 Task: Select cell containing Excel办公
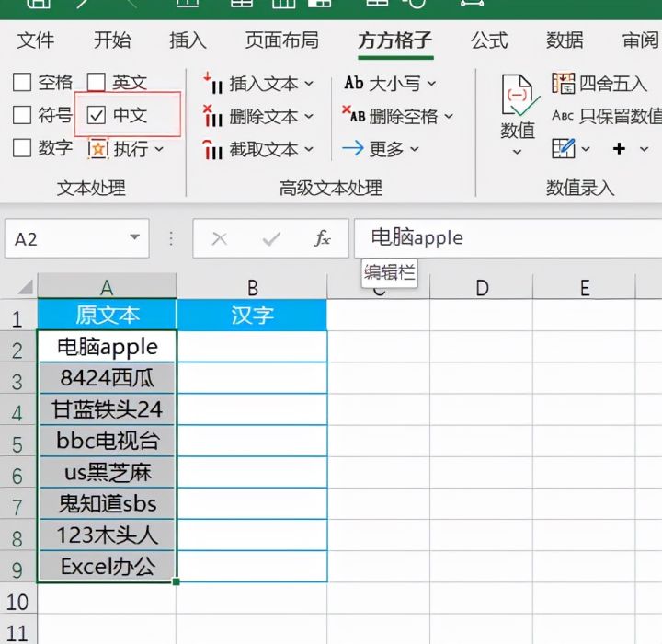pyautogui.click(x=107, y=566)
